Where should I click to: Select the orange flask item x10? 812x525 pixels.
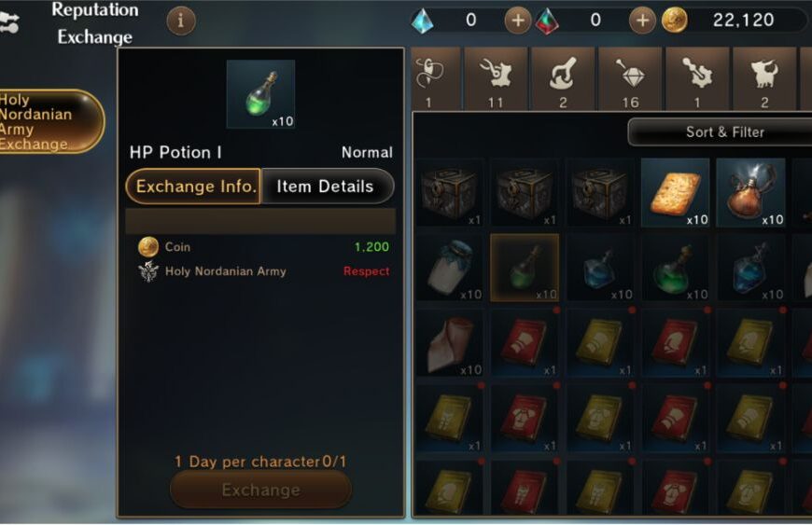click(x=750, y=193)
